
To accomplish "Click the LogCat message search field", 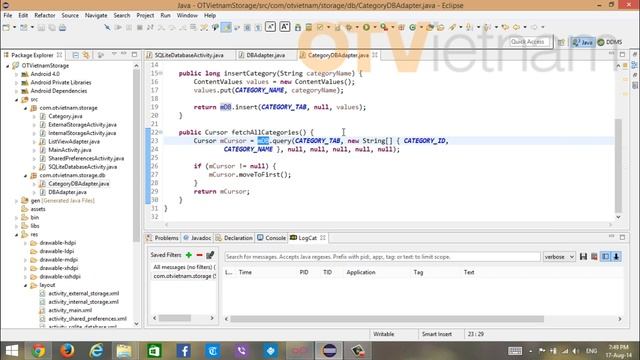I will (x=382, y=257).
